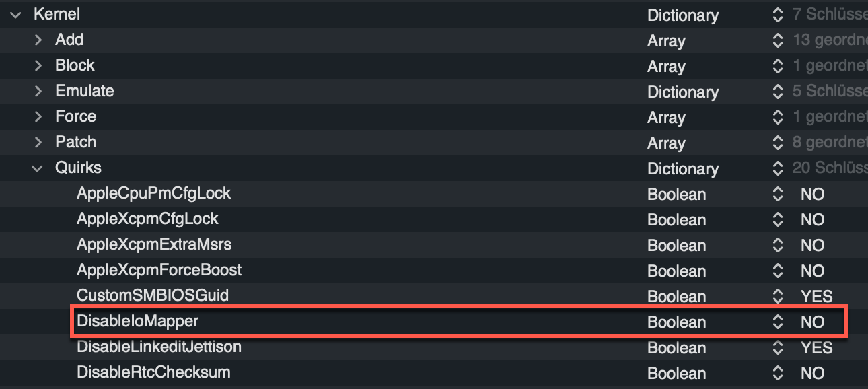The width and height of the screenshot is (868, 389).
Task: Collapse the Quirks dictionary entry
Action: [37, 168]
